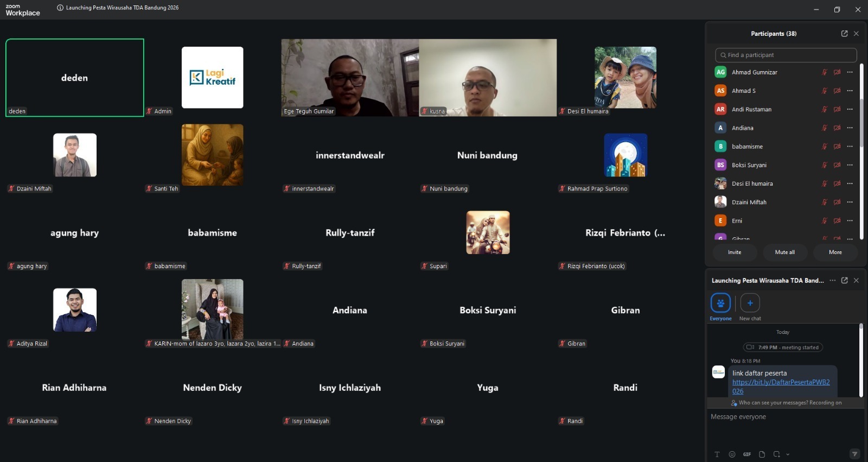
Task: Open text formatting options in chat
Action: pyautogui.click(x=717, y=454)
